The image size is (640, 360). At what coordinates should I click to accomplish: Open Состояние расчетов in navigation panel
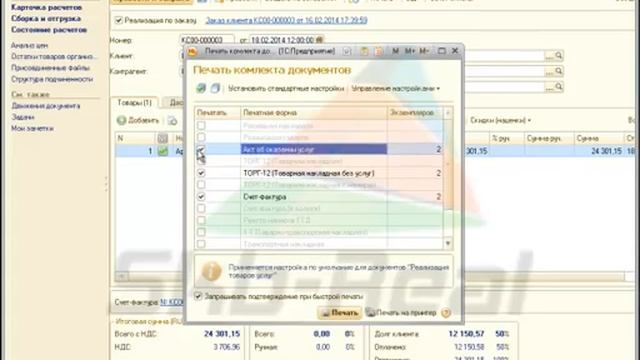click(49, 30)
